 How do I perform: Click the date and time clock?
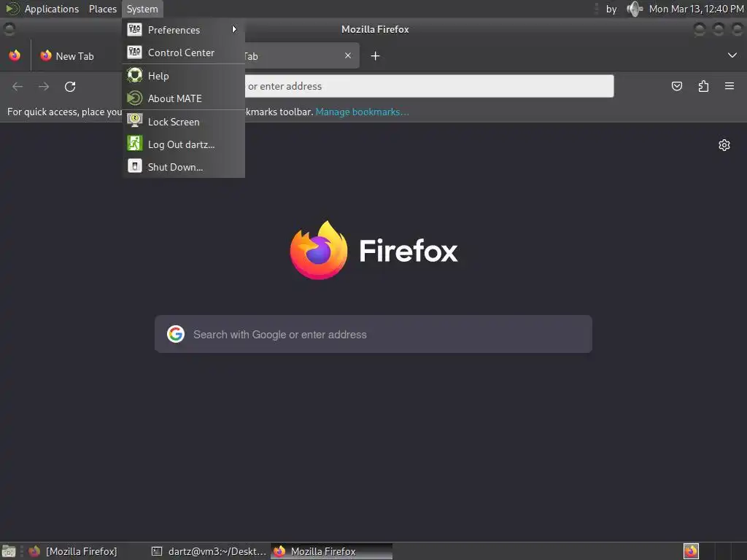point(696,9)
